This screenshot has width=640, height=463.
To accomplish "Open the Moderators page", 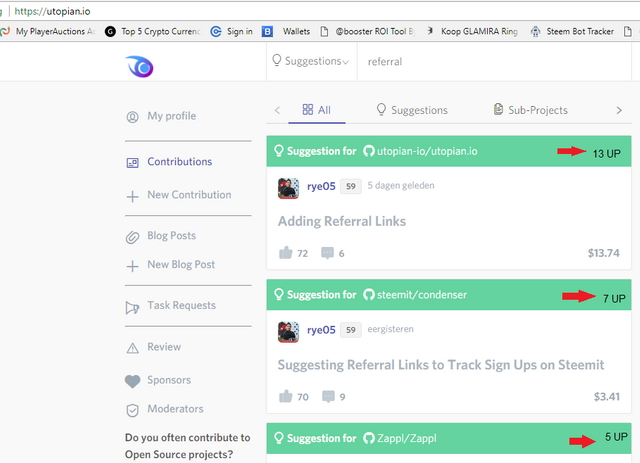I will point(176,409).
